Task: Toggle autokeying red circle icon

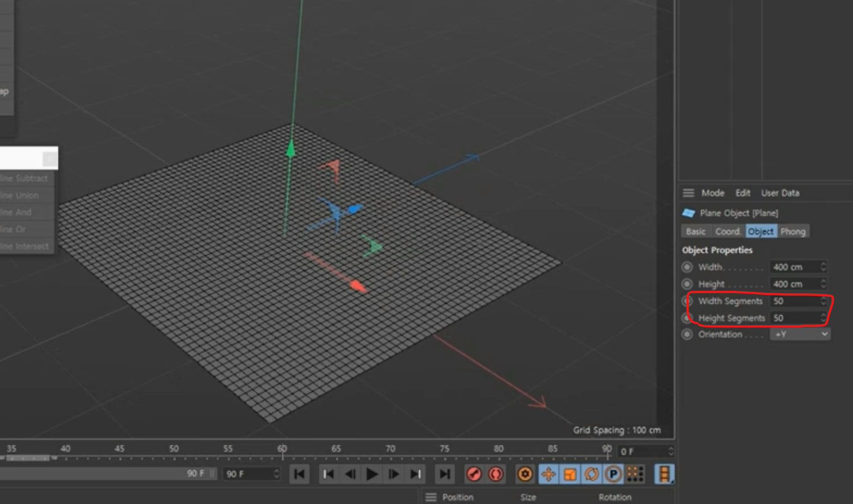Action: (x=496, y=474)
